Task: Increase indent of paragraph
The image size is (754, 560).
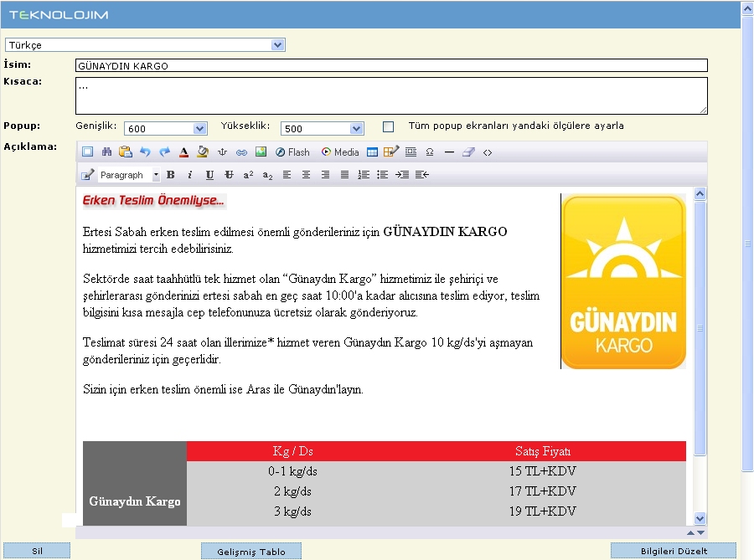Action: 402,175
